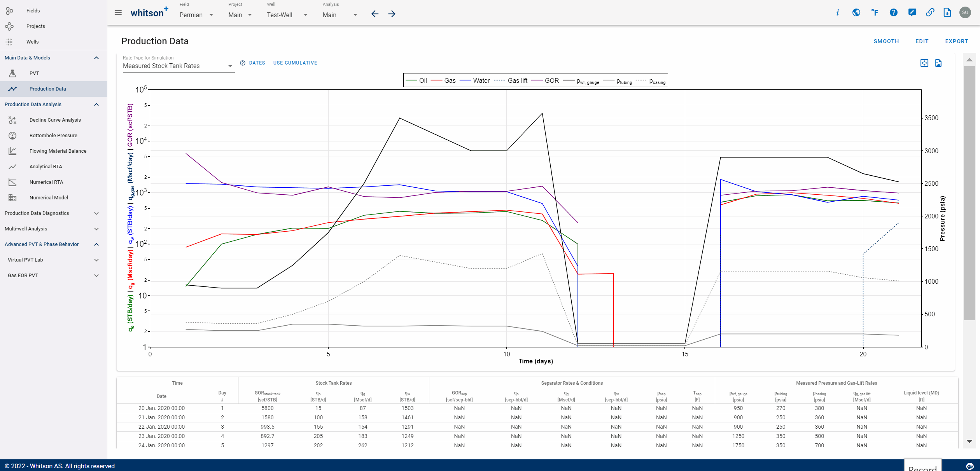
Task: Click page scrollbar down arrow
Action: pos(969,441)
